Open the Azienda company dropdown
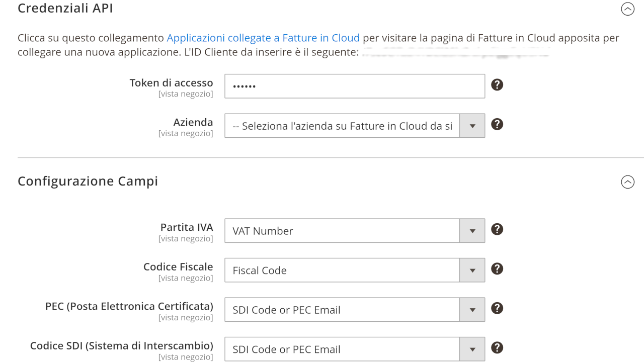The width and height of the screenshot is (644, 362). 355,126
